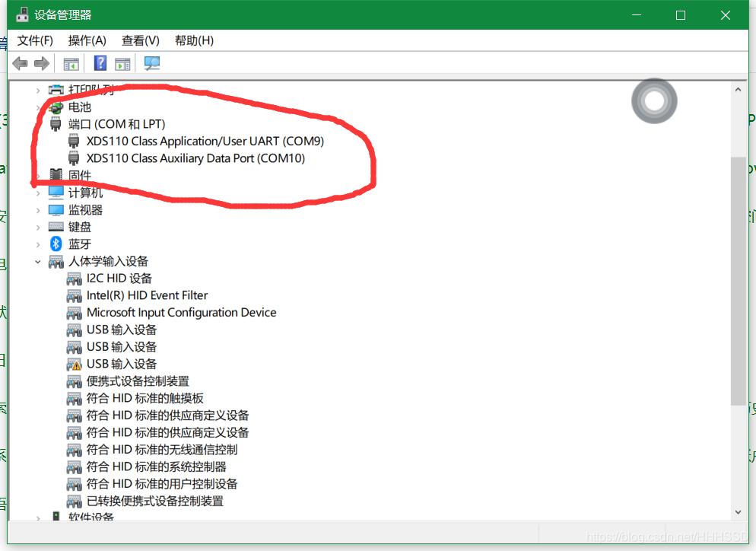Click the warning icon on third USB 输入设备

74,365
